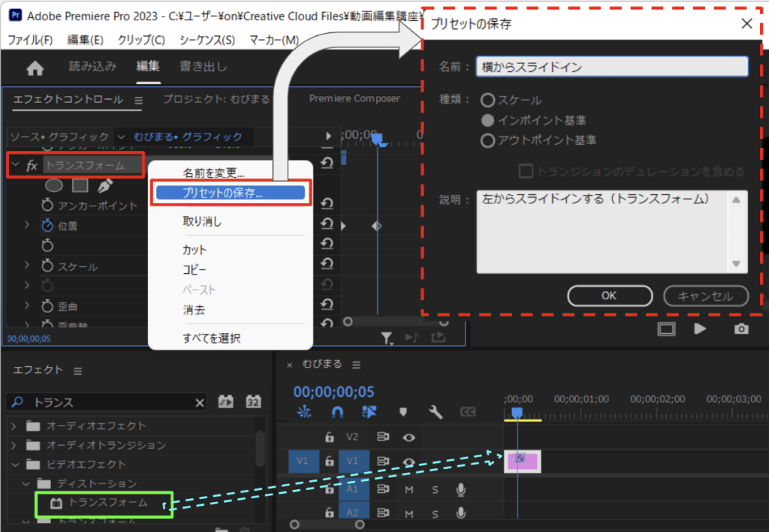Open timeline wrench display settings

click(436, 411)
